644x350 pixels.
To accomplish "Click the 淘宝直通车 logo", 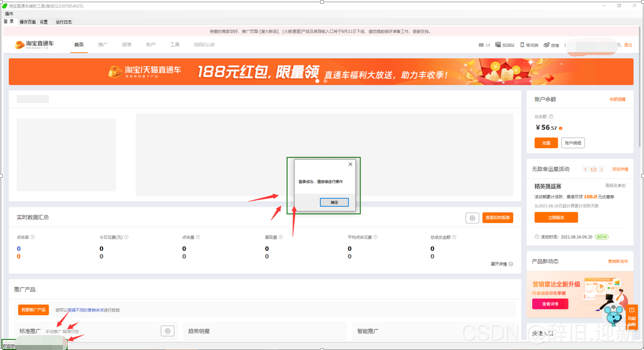I will pos(35,45).
